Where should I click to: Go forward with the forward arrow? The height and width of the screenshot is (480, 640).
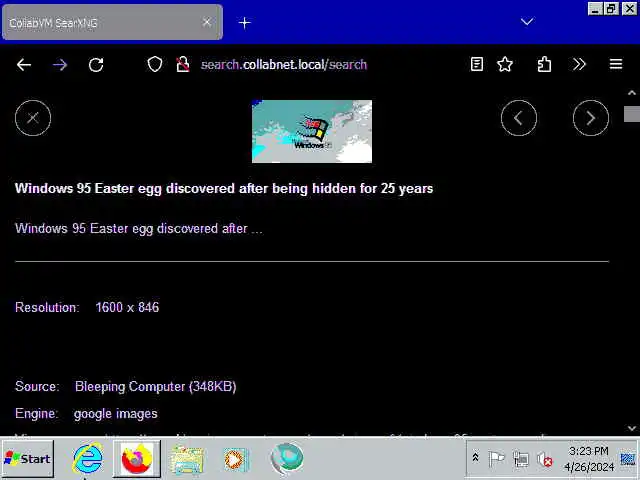pos(60,64)
